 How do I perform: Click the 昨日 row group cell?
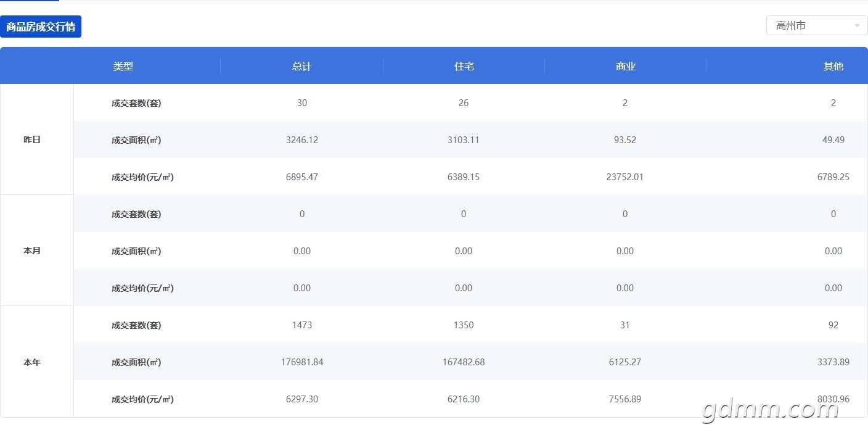click(x=37, y=139)
